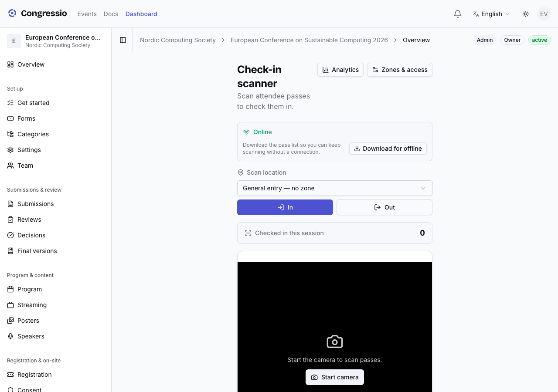Click Start camera button

coord(335,377)
